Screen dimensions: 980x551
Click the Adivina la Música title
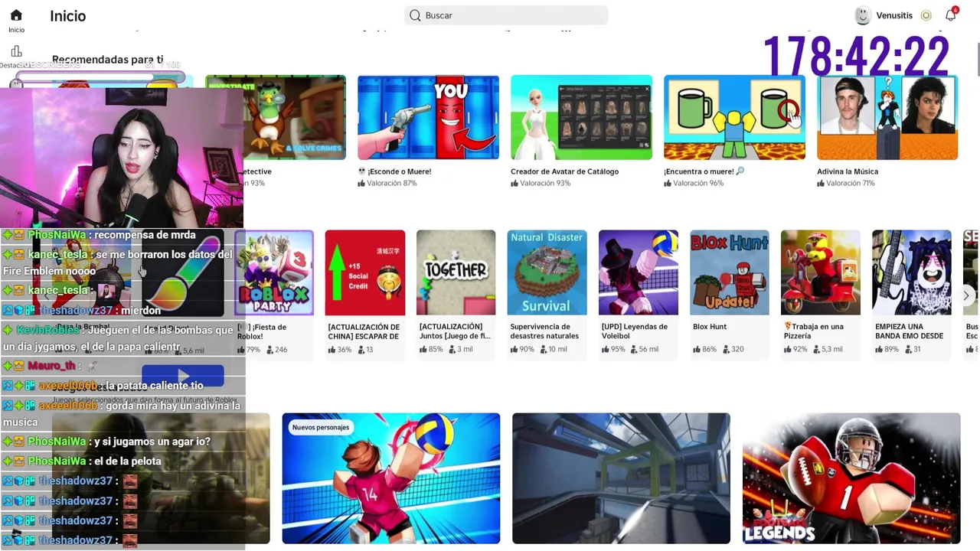pos(848,171)
